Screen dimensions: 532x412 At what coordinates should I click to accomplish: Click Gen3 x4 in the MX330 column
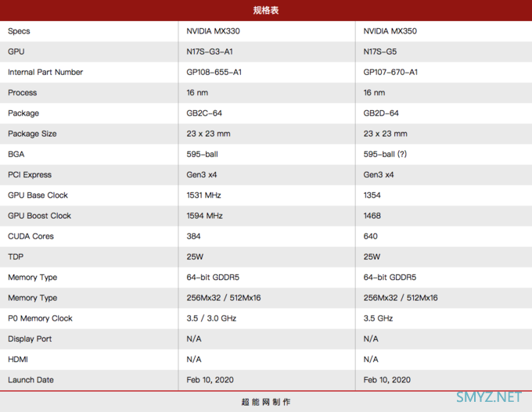click(202, 174)
